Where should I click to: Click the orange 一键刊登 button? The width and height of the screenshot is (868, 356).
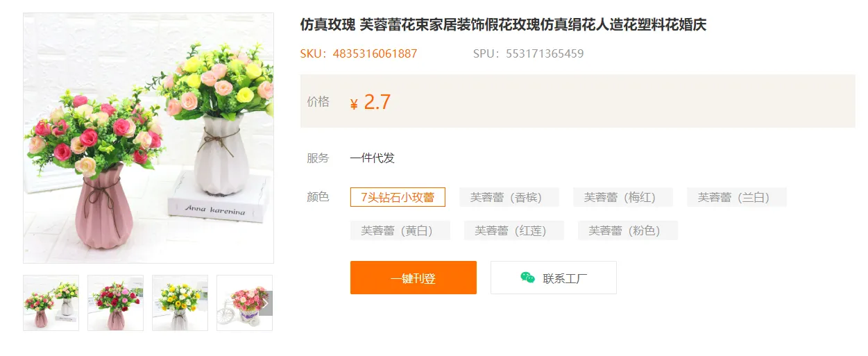414,278
